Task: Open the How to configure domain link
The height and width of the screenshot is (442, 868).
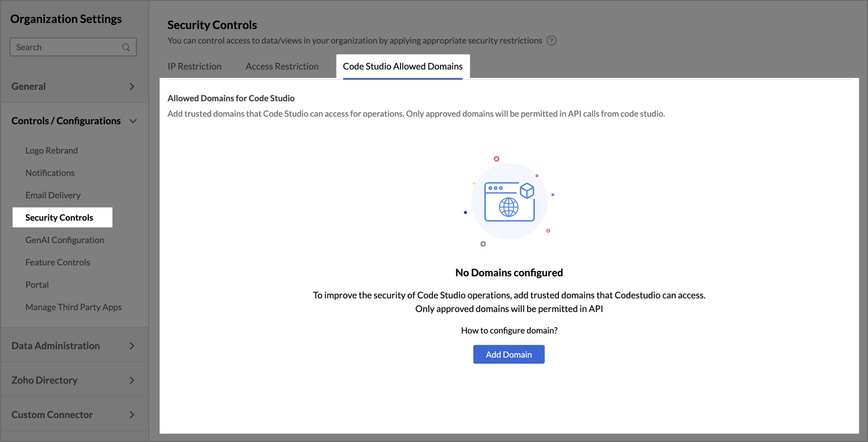Action: tap(509, 330)
